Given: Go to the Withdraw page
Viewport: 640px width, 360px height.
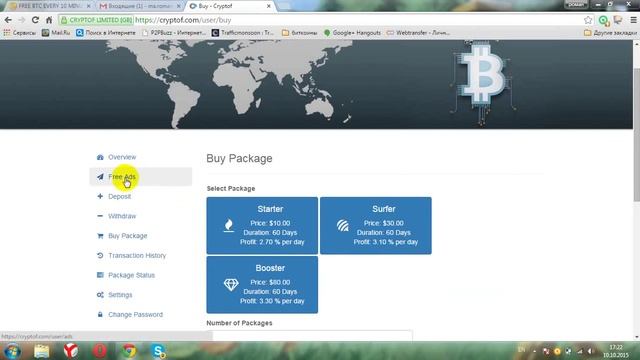Looking at the screenshot, I should (x=122, y=216).
